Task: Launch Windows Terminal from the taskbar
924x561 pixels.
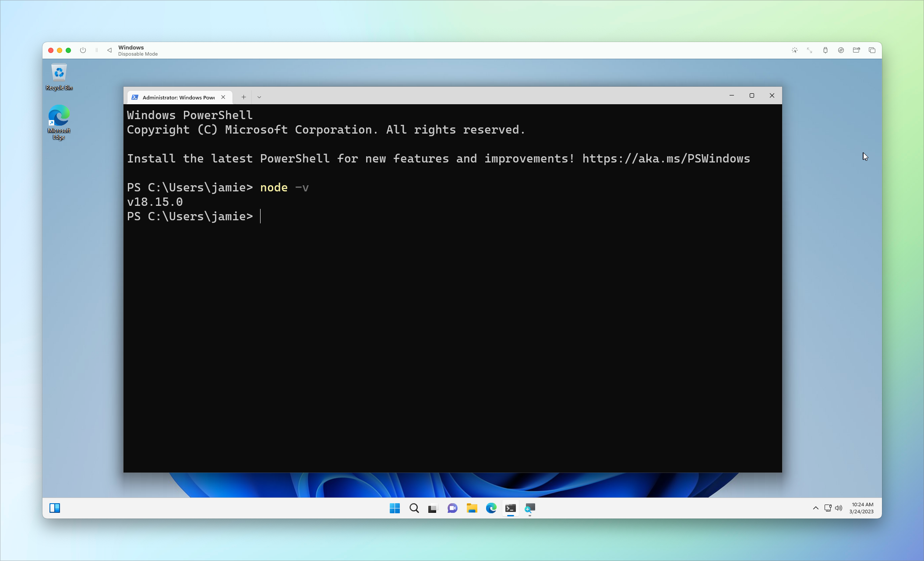Action: [x=510, y=508]
